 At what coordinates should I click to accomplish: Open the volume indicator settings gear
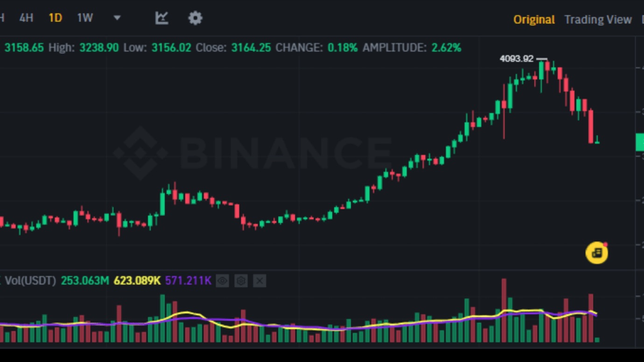241,281
